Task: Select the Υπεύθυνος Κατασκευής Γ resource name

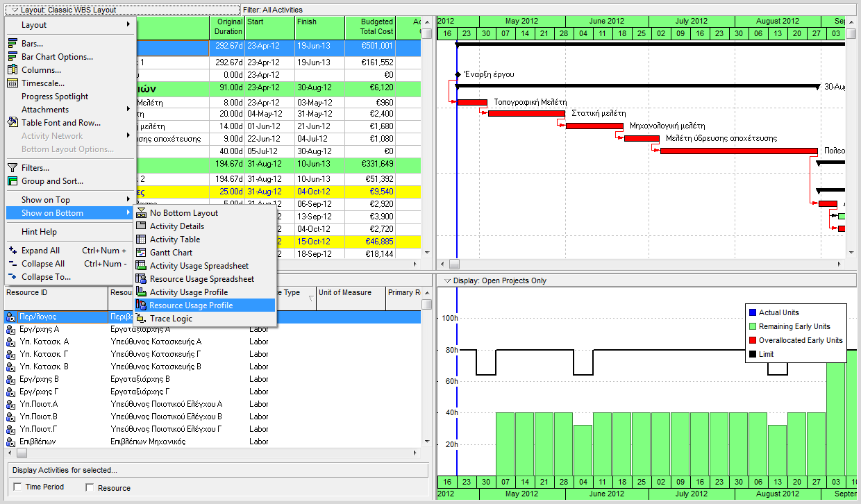Action: tap(156, 354)
